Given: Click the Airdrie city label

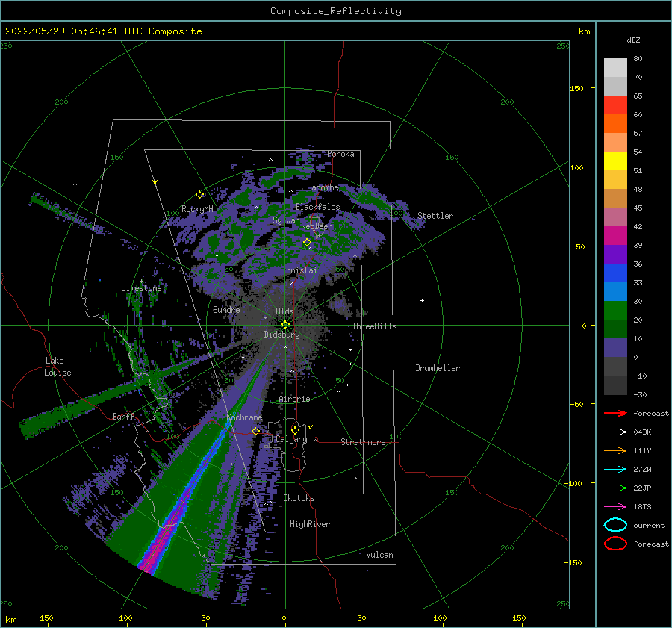Looking at the screenshot, I should [x=294, y=399].
